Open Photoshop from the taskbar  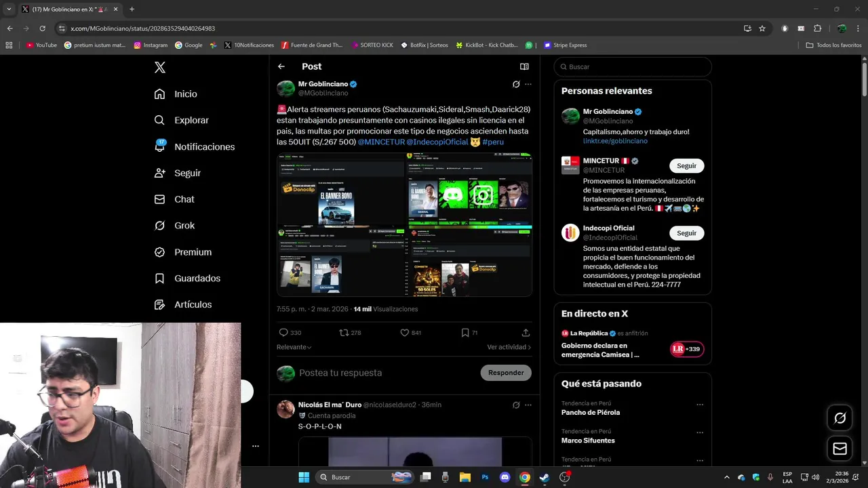[485, 477]
